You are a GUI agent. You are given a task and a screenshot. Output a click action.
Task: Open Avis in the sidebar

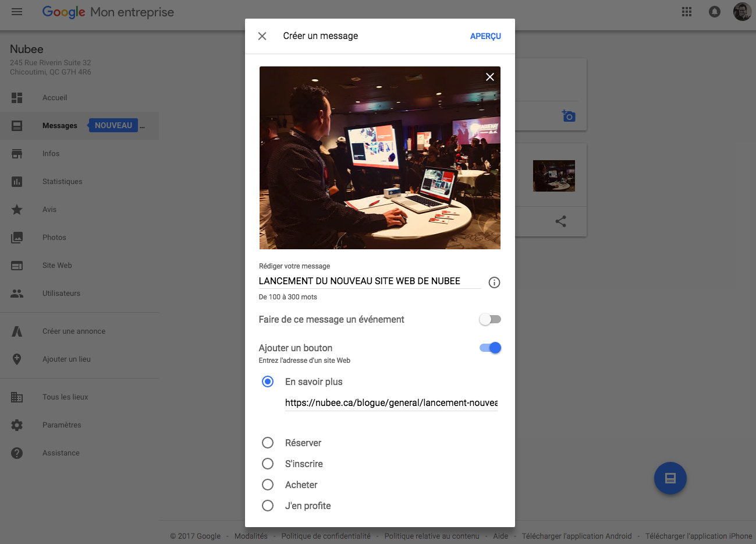point(49,210)
